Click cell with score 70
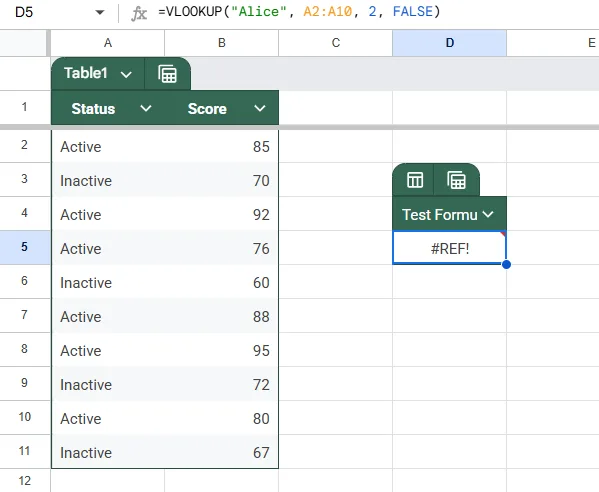 pyautogui.click(x=222, y=180)
